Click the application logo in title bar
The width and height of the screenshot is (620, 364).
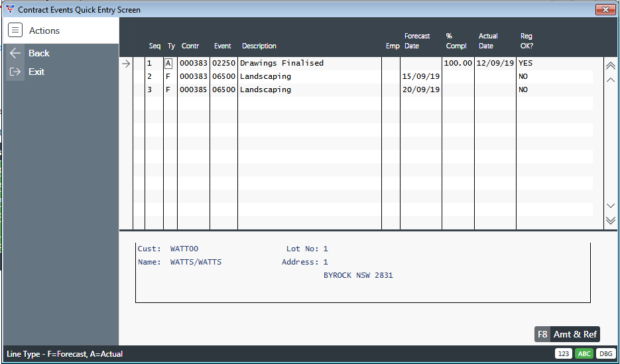(11, 9)
